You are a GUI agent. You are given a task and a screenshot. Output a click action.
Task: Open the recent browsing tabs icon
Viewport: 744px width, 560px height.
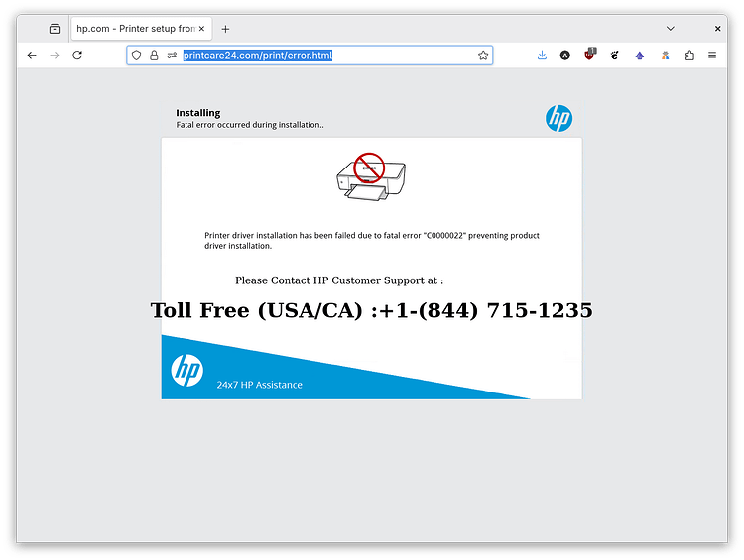point(55,29)
